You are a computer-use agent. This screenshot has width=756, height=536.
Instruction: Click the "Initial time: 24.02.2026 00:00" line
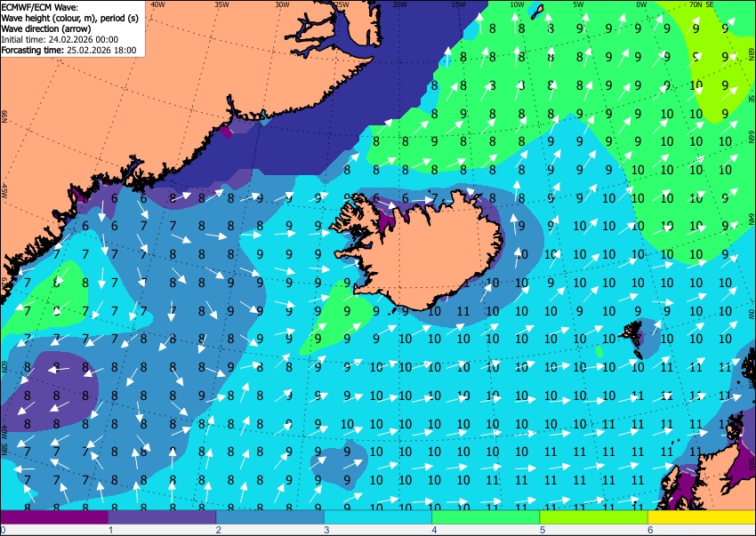point(60,39)
